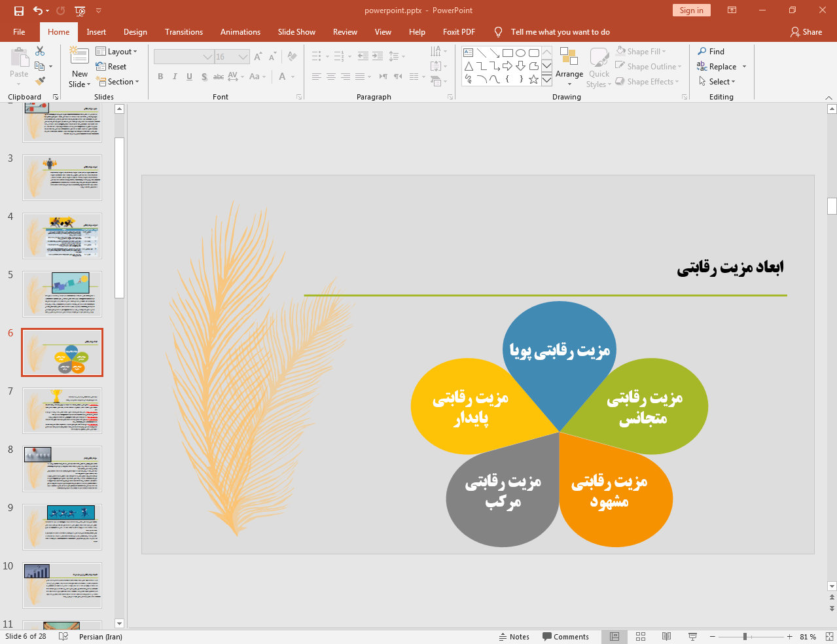Screen dimensions: 837x644
Task: Select the 5-Point Star shape
Action: click(533, 79)
